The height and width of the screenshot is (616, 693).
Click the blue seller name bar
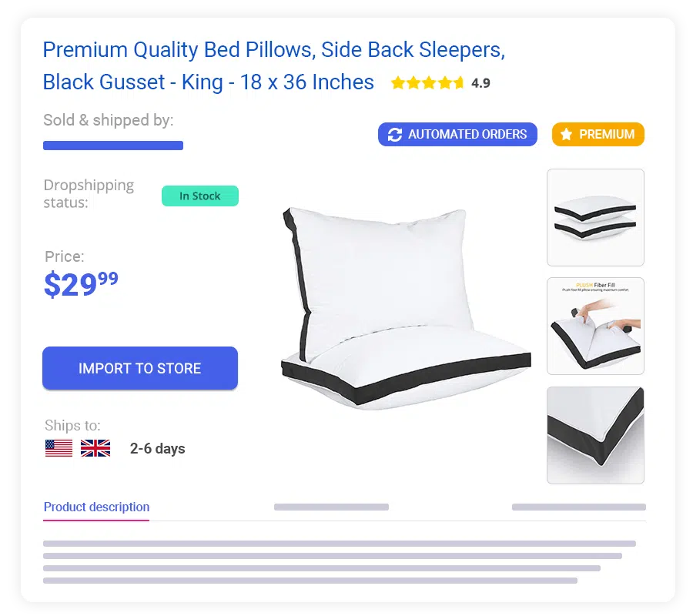[113, 146]
